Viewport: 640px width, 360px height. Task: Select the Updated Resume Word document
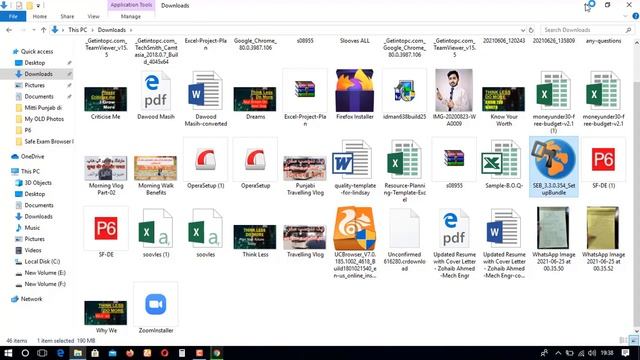pyautogui.click(x=504, y=228)
